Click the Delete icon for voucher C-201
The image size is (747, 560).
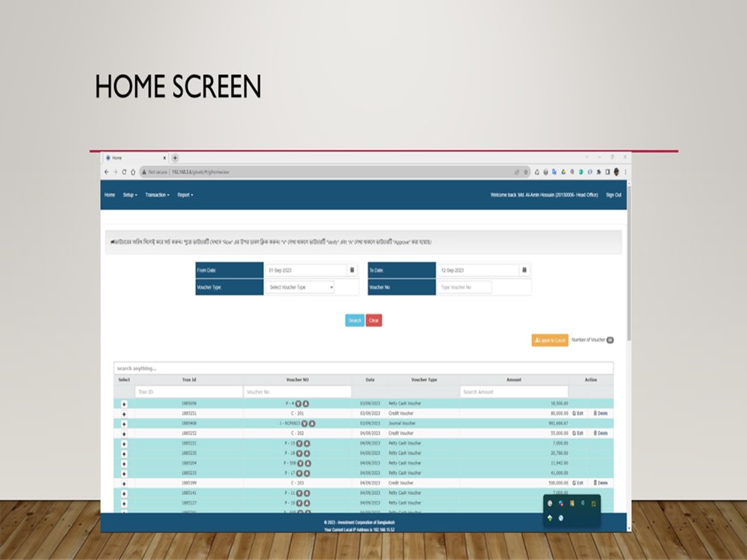pyautogui.click(x=601, y=413)
